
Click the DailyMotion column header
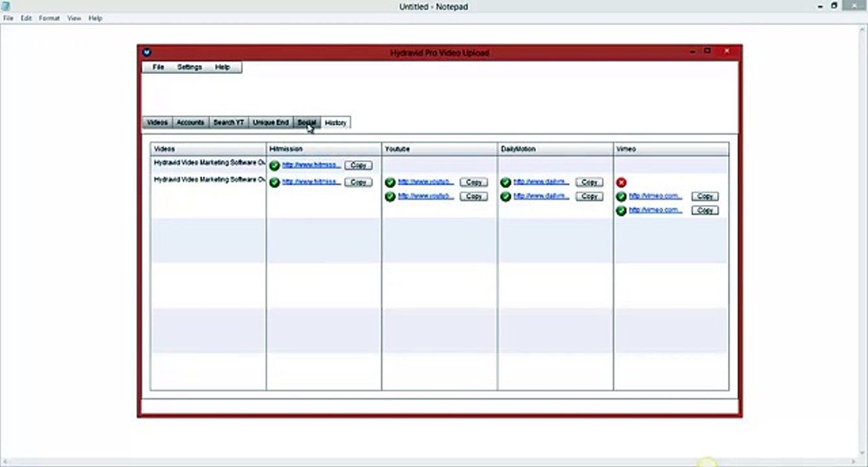point(556,149)
